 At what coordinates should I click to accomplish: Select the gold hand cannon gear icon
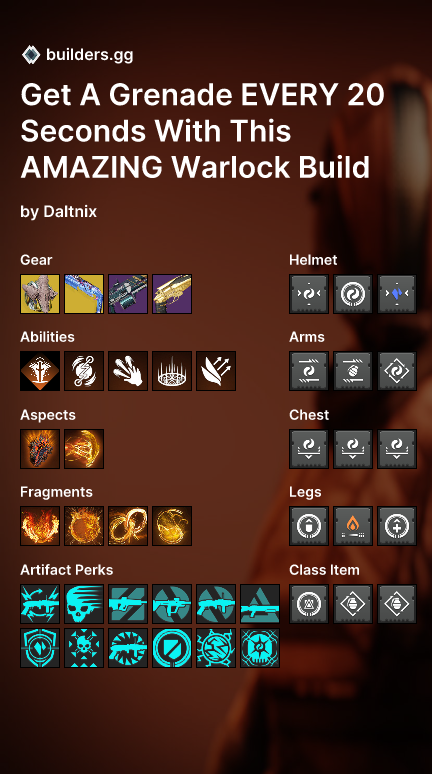coord(172,294)
